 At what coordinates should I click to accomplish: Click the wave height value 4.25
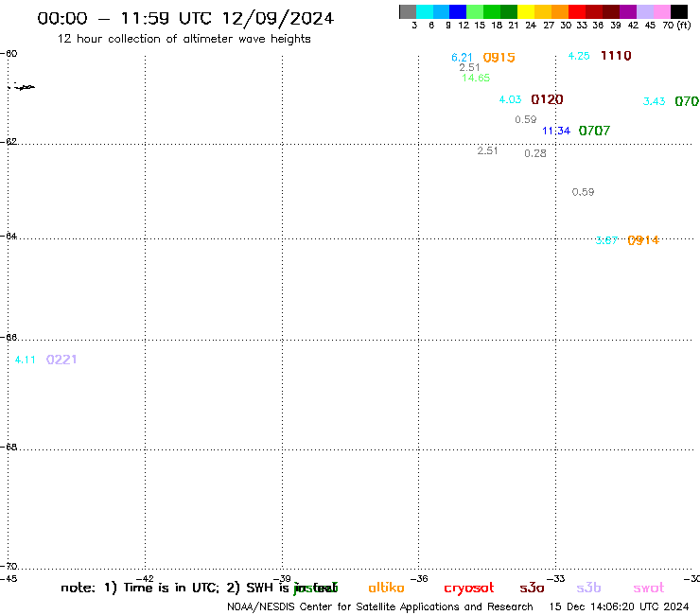pos(579,56)
